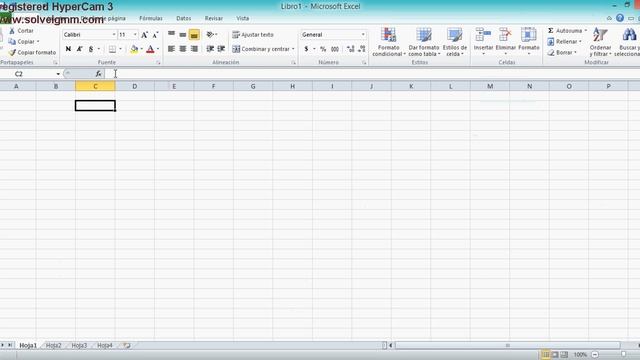Decrease decimal places
The image size is (640, 360).
coord(362,49)
